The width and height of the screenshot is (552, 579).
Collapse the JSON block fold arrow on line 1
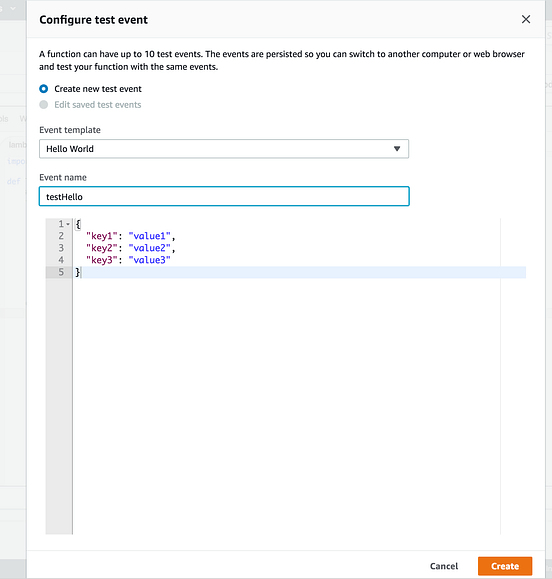click(x=68, y=224)
